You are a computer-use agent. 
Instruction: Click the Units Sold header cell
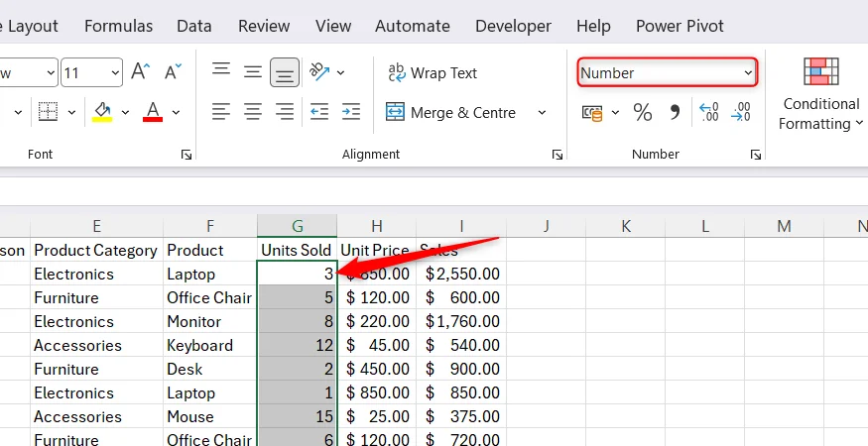[298, 250]
